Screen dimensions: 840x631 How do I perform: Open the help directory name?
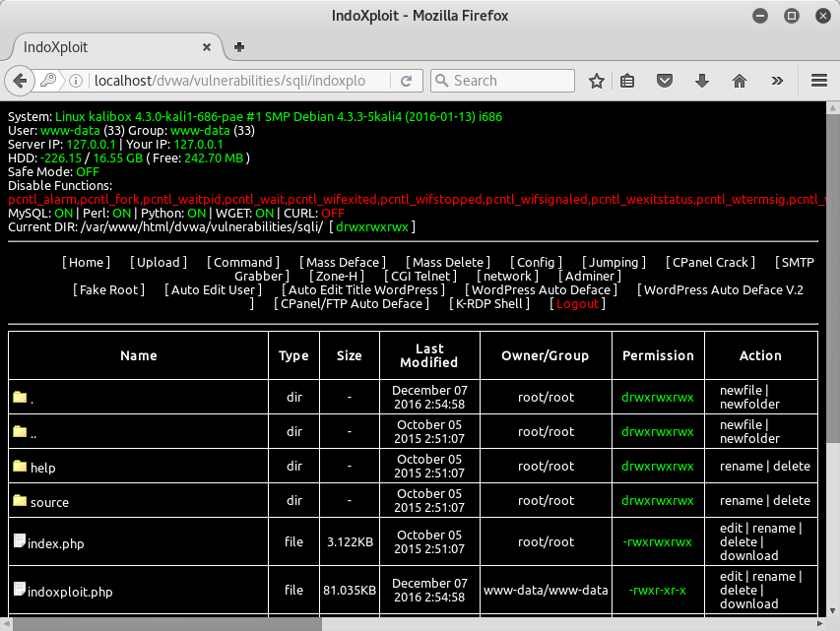pyautogui.click(x=43, y=469)
